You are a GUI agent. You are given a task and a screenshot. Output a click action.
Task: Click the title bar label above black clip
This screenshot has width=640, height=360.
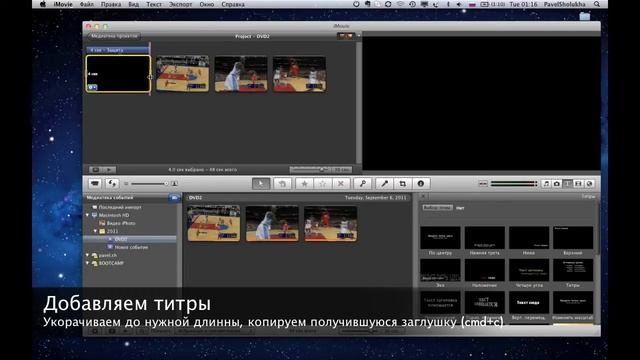(x=118, y=50)
